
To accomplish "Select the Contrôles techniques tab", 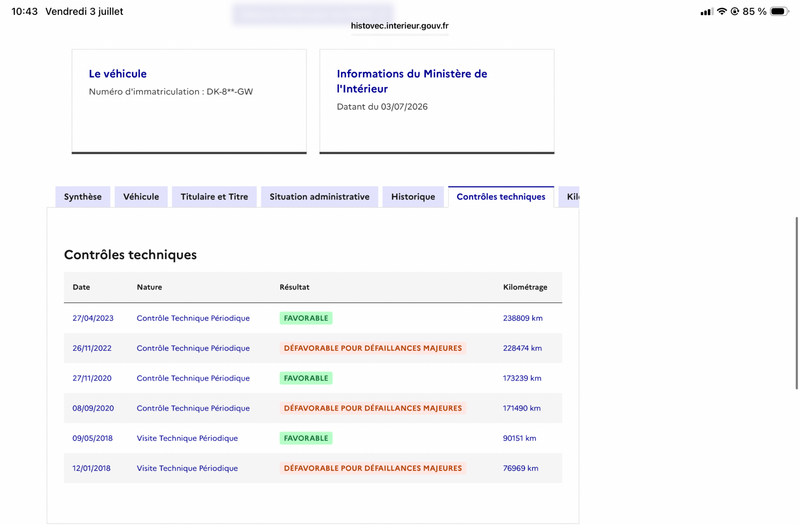I will pos(501,197).
